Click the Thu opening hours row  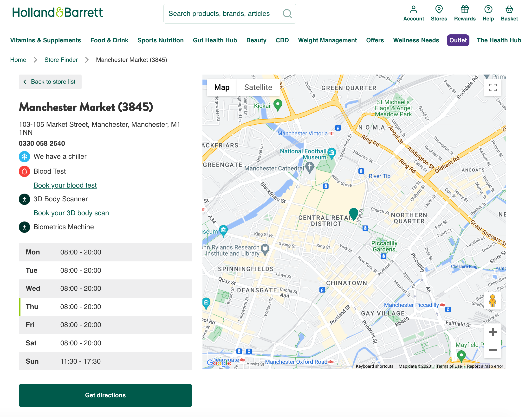tap(105, 307)
